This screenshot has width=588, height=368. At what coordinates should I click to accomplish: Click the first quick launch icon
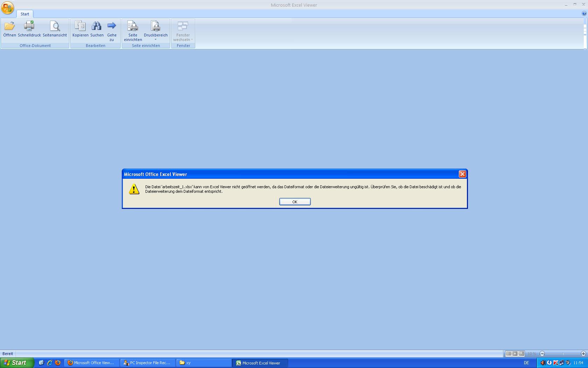point(41,363)
